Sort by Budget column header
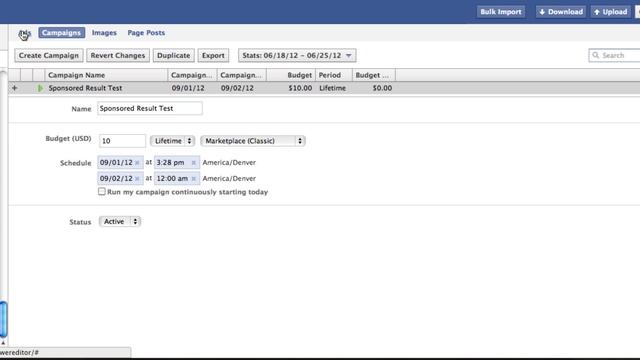 coord(291,75)
